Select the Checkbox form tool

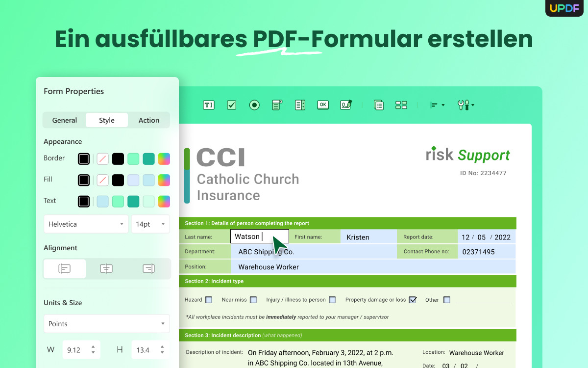231,105
